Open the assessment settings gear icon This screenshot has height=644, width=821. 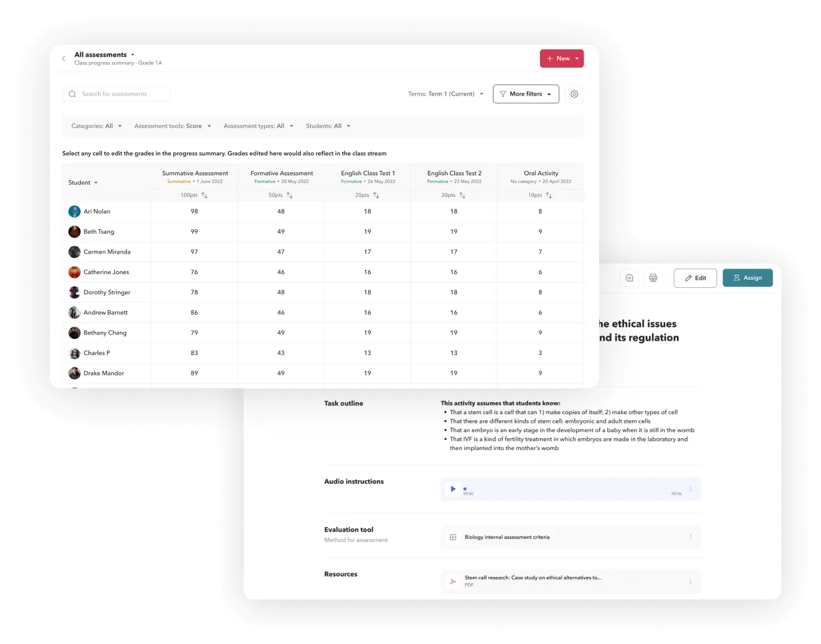pyautogui.click(x=574, y=94)
